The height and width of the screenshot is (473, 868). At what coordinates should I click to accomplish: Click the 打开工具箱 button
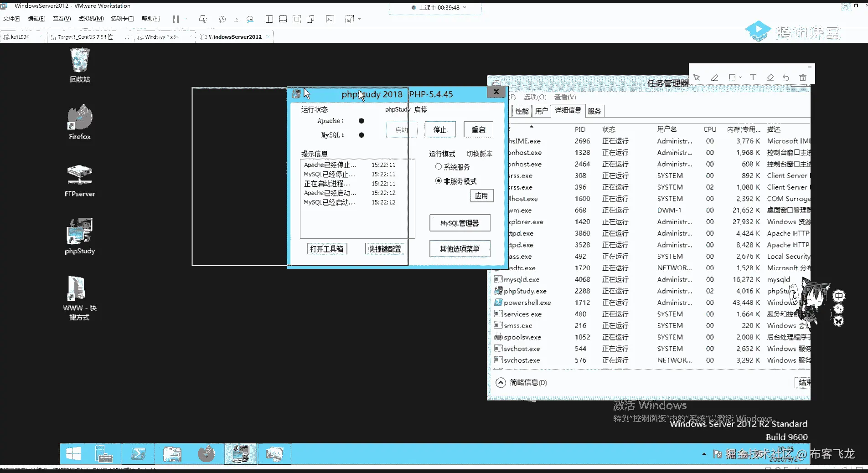coord(327,249)
